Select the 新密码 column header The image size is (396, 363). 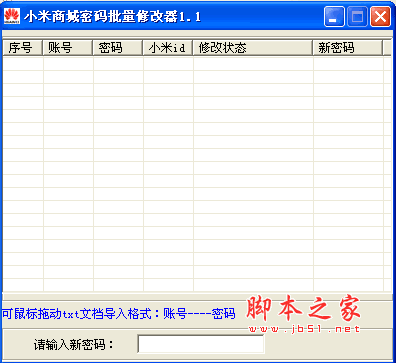(x=347, y=47)
